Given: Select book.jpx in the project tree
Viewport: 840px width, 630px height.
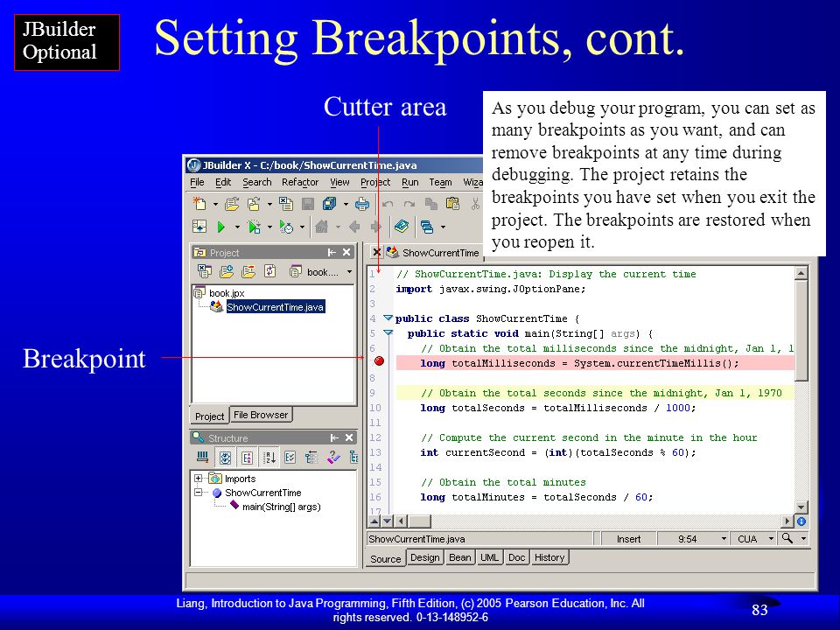Looking at the screenshot, I should click(x=227, y=293).
